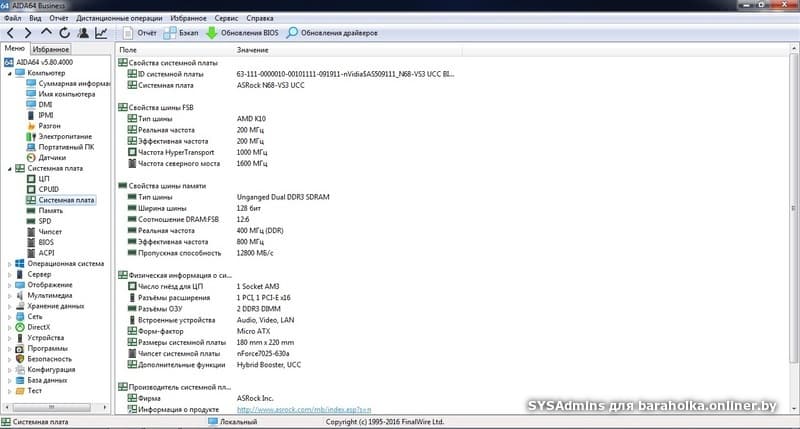Expand the DirectX tree node
800x429 pixels.
[x=9, y=327]
